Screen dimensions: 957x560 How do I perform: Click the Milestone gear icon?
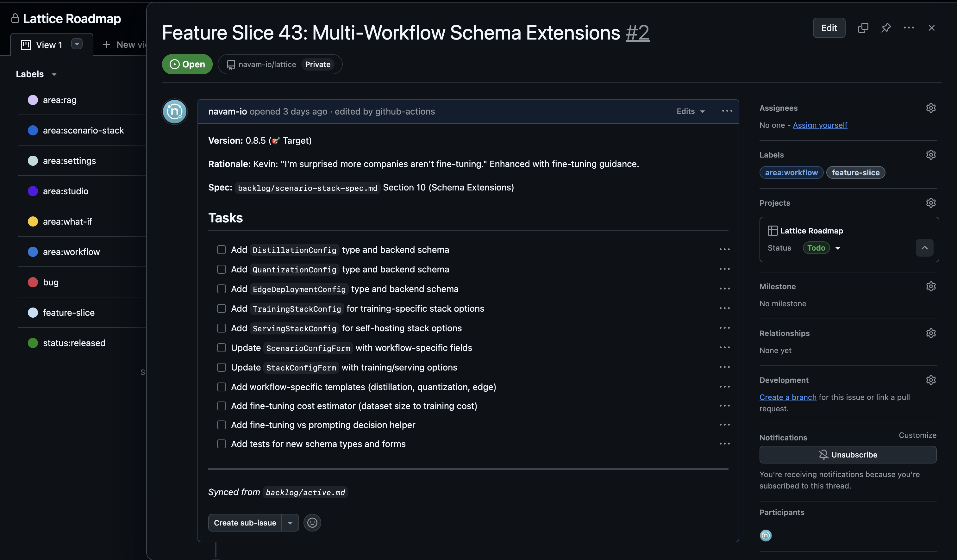(x=930, y=287)
